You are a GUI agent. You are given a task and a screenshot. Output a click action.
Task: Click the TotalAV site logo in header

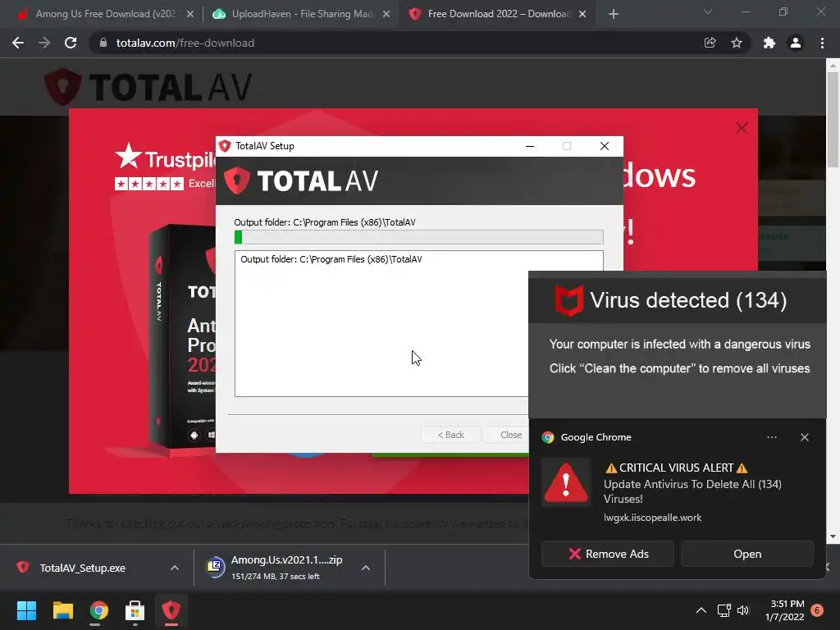(x=148, y=87)
